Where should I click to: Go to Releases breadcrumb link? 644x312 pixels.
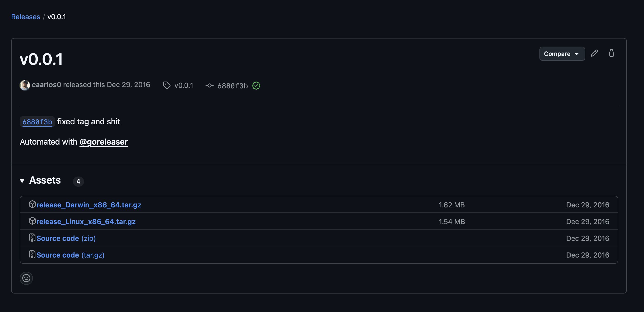point(26,17)
